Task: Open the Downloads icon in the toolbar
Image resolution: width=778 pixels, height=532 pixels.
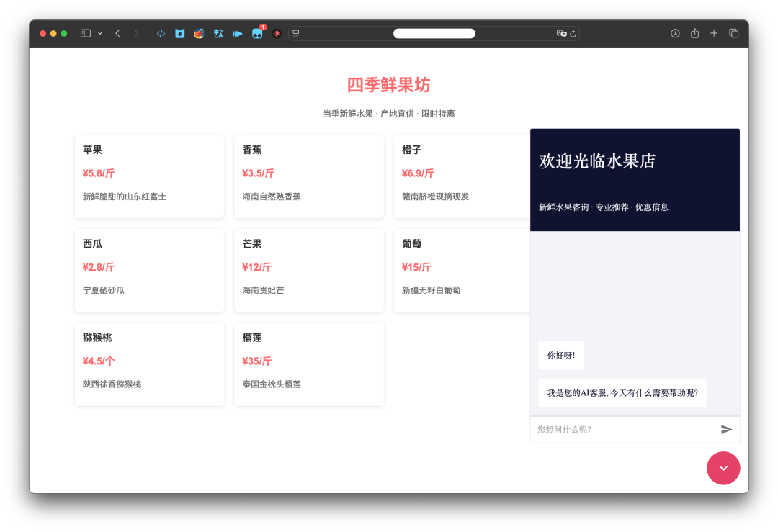Action: tap(675, 33)
